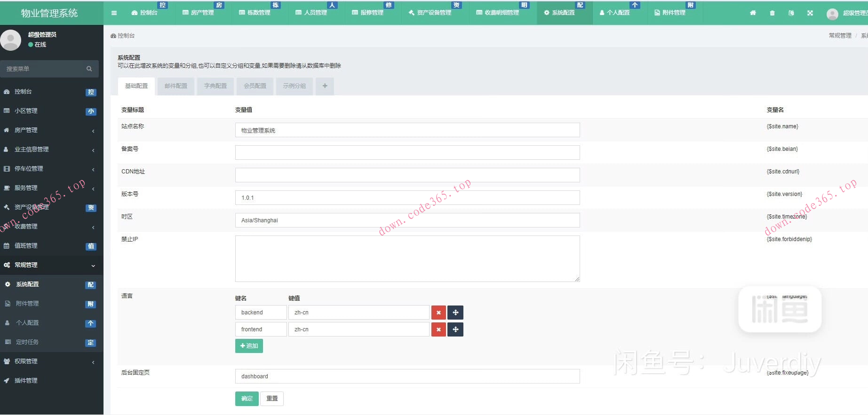Screen dimensions: 868x415
Task: Open 控制台 via its sidebar gauge icon
Action: [x=7, y=92]
